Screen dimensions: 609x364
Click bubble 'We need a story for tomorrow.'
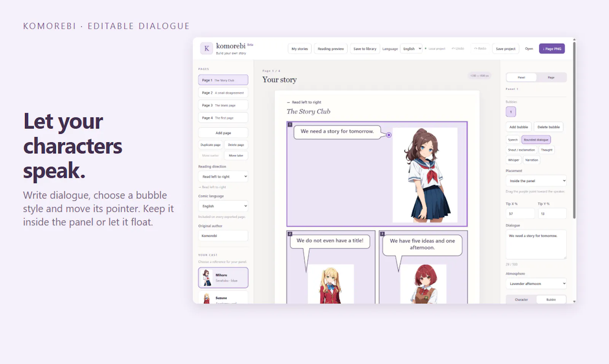(x=337, y=132)
